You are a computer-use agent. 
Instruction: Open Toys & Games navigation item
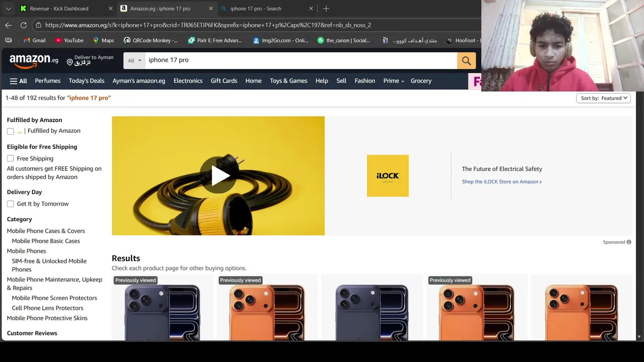click(x=288, y=81)
